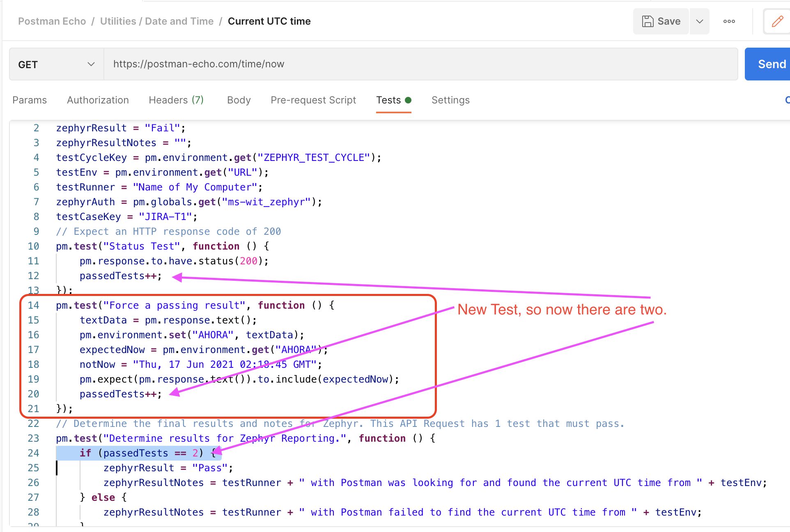This screenshot has width=790, height=532.
Task: Open the Pre-request Script tab
Action: click(313, 100)
